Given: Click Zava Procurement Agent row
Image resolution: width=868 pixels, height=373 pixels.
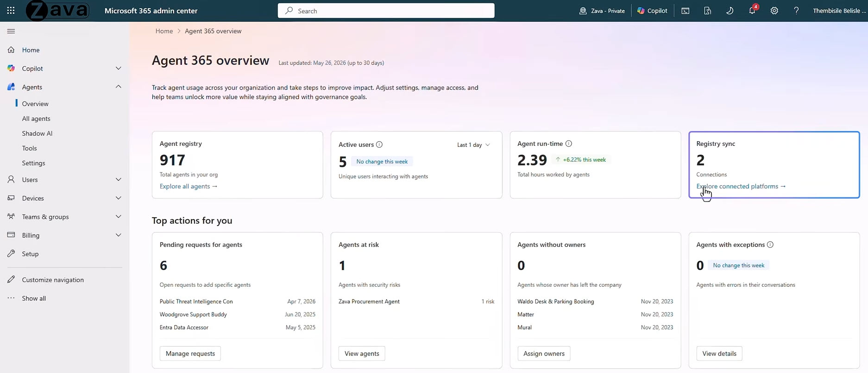Looking at the screenshot, I should click(416, 301).
